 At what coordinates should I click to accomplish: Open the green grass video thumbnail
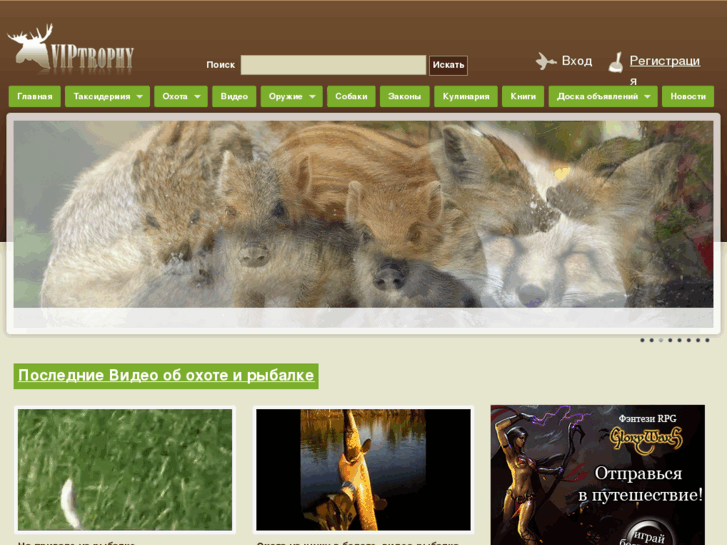click(125, 469)
